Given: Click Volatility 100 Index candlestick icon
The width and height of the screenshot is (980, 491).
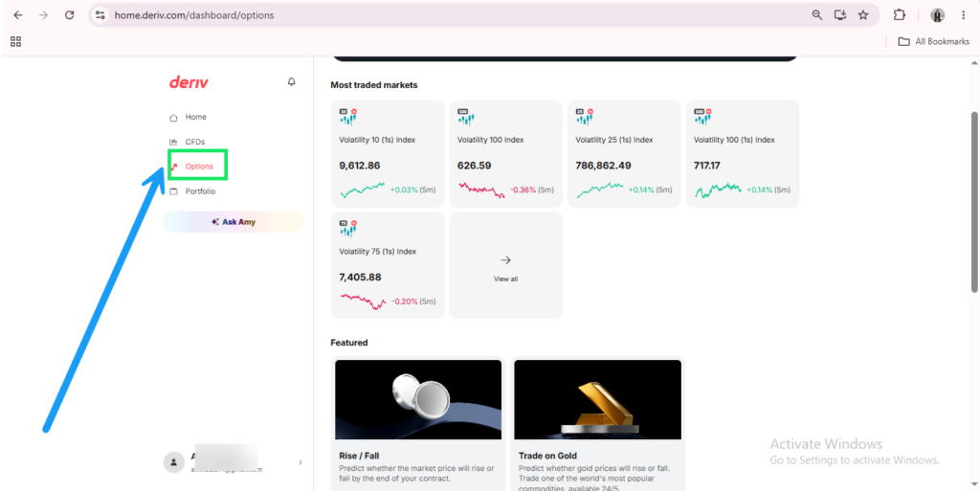Looking at the screenshot, I should click(466, 117).
